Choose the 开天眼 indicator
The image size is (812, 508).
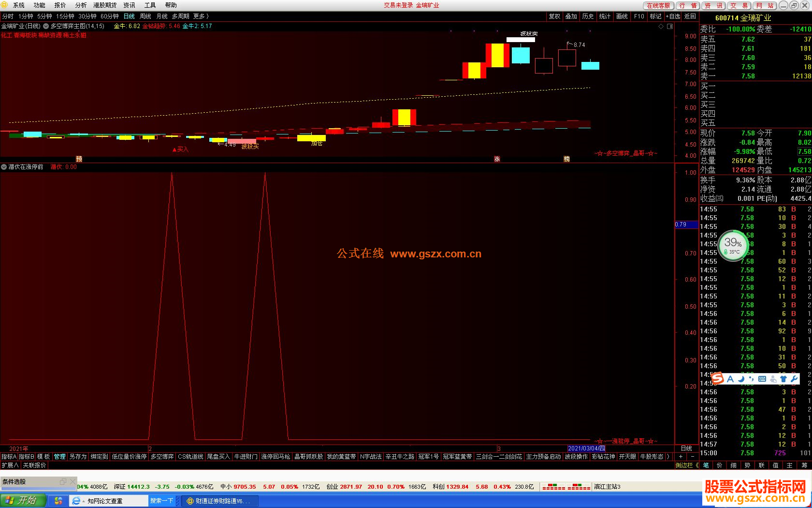pos(627,457)
